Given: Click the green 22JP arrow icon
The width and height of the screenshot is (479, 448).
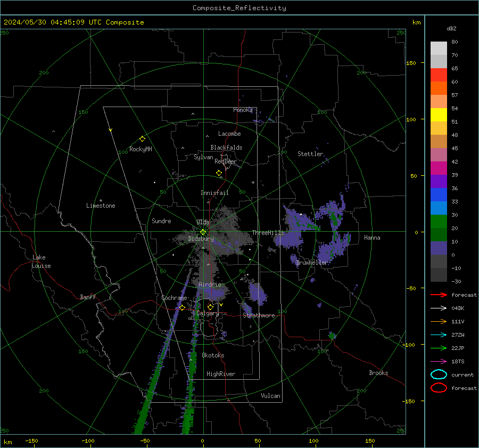Looking at the screenshot, I should click(439, 348).
